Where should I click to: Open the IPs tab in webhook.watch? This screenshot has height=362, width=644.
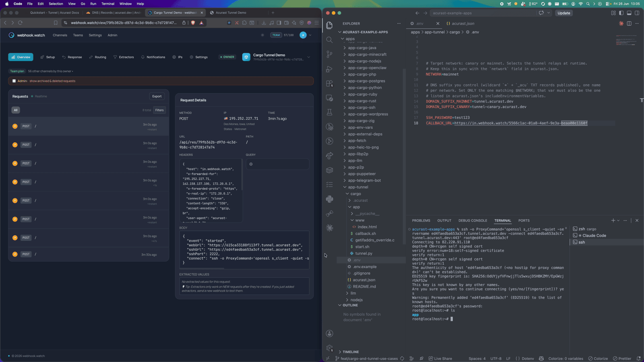(178, 57)
